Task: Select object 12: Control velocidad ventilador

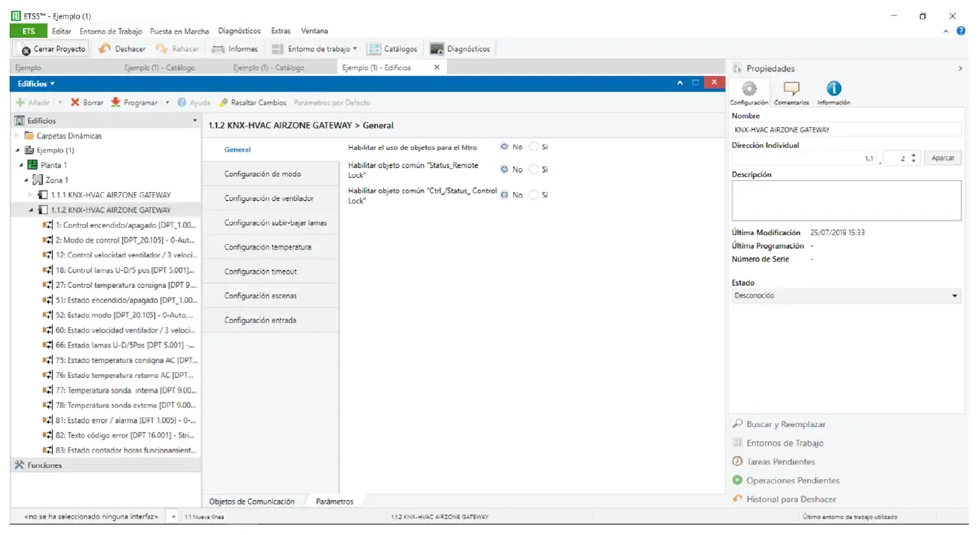Action: coord(120,254)
